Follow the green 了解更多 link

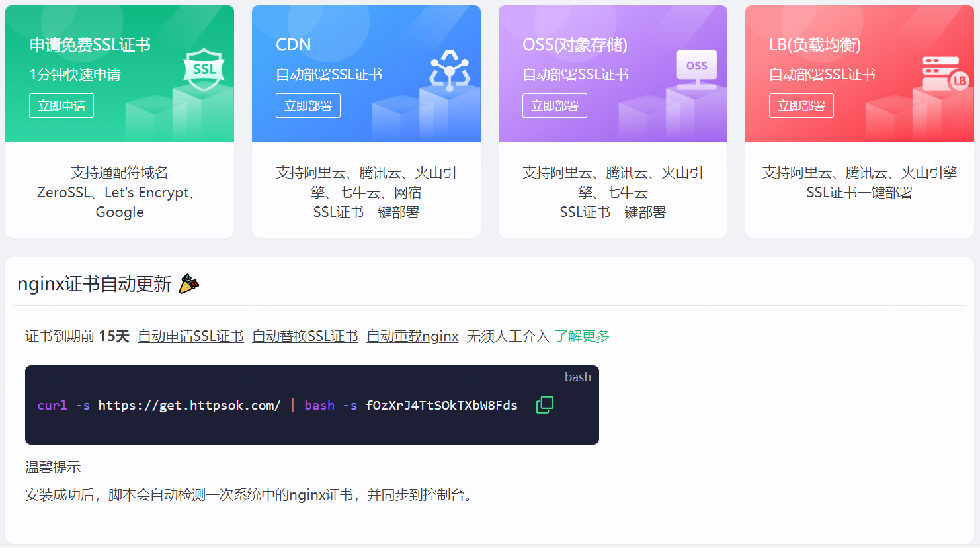[x=582, y=336]
